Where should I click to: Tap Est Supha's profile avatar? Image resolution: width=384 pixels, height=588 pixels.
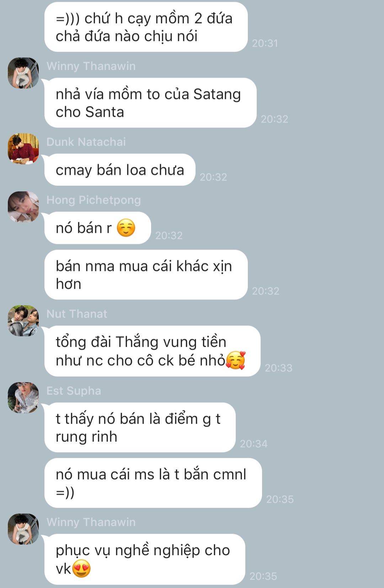23,398
